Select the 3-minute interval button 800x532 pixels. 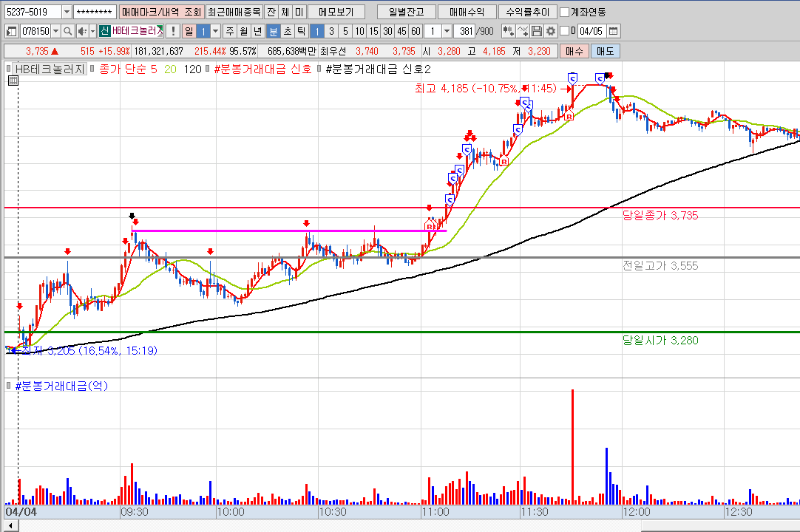pos(331,31)
